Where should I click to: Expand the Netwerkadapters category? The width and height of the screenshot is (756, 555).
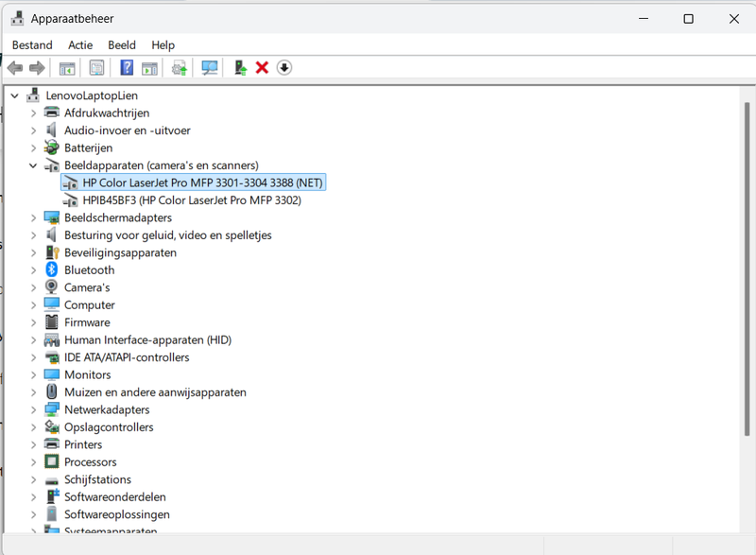(x=33, y=410)
